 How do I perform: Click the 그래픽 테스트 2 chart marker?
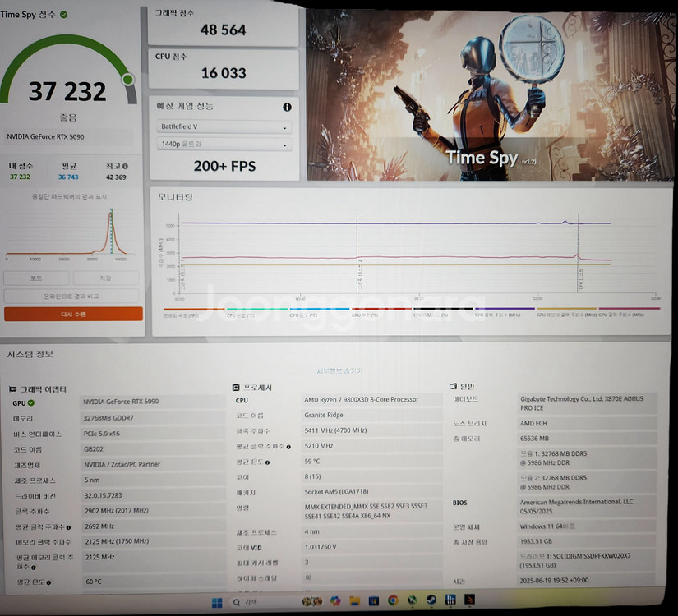[360, 275]
